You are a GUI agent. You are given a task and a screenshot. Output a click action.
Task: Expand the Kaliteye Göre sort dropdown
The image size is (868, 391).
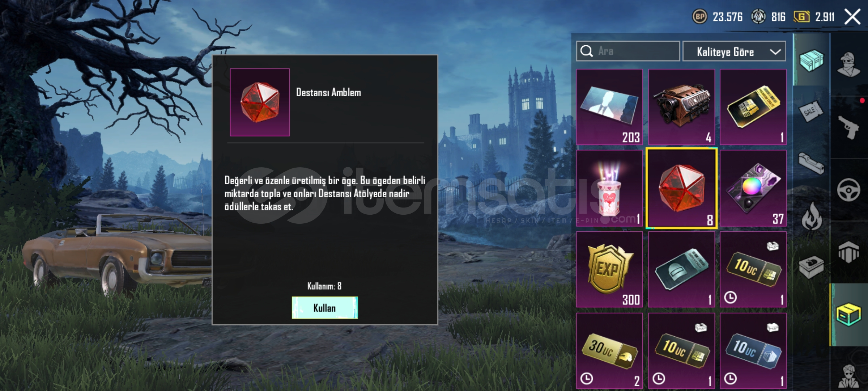734,51
